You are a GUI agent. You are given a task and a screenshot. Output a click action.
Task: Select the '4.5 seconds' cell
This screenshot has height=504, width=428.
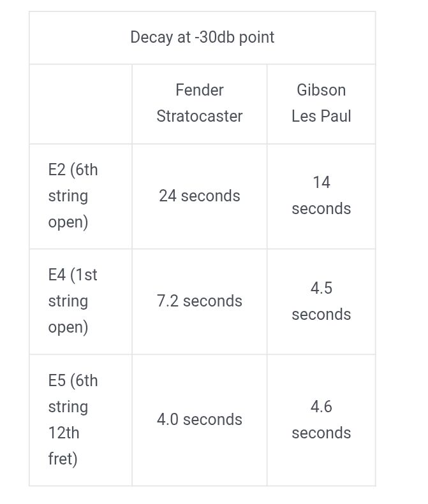click(321, 301)
